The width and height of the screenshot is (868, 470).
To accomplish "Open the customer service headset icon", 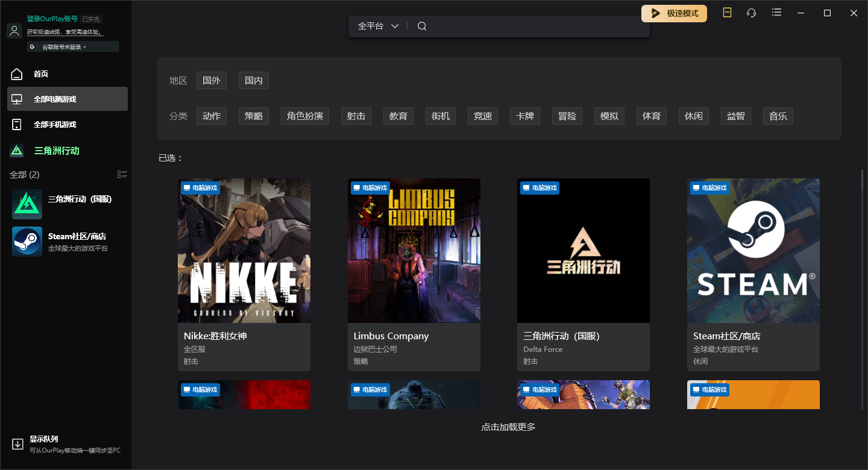I will click(751, 13).
